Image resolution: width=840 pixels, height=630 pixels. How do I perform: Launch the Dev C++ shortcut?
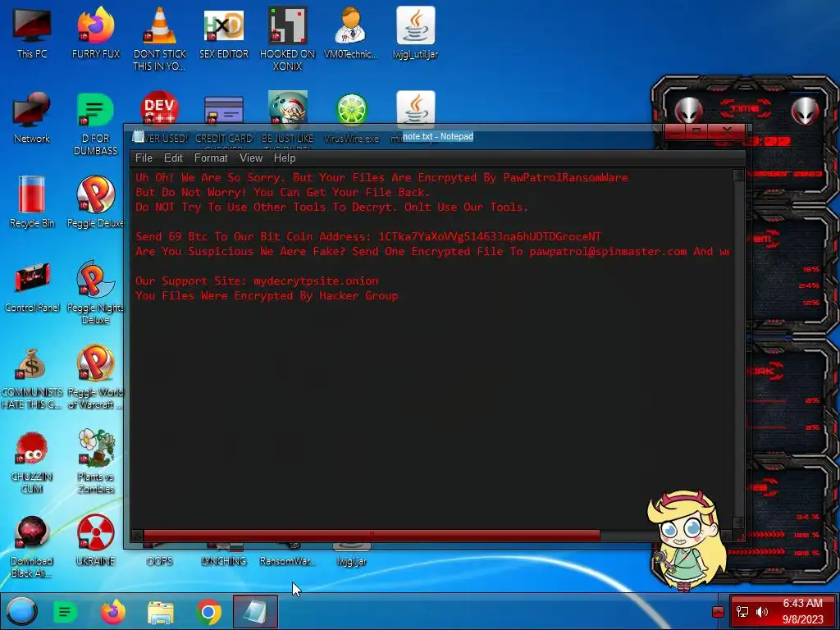(160, 107)
